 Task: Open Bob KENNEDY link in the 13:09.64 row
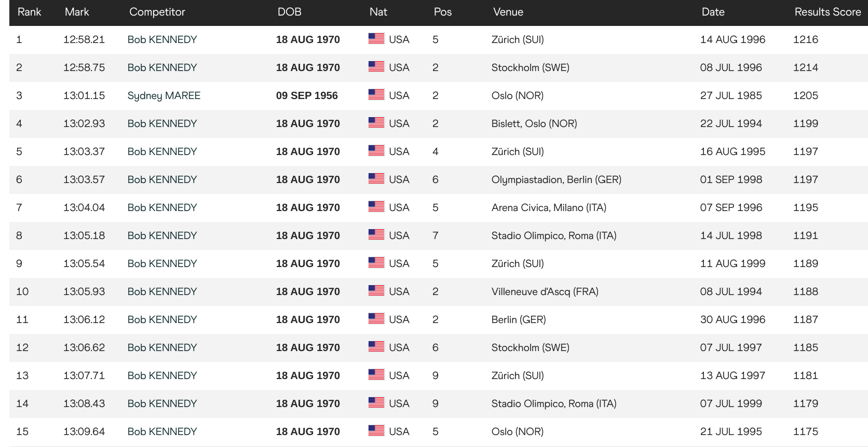click(162, 431)
